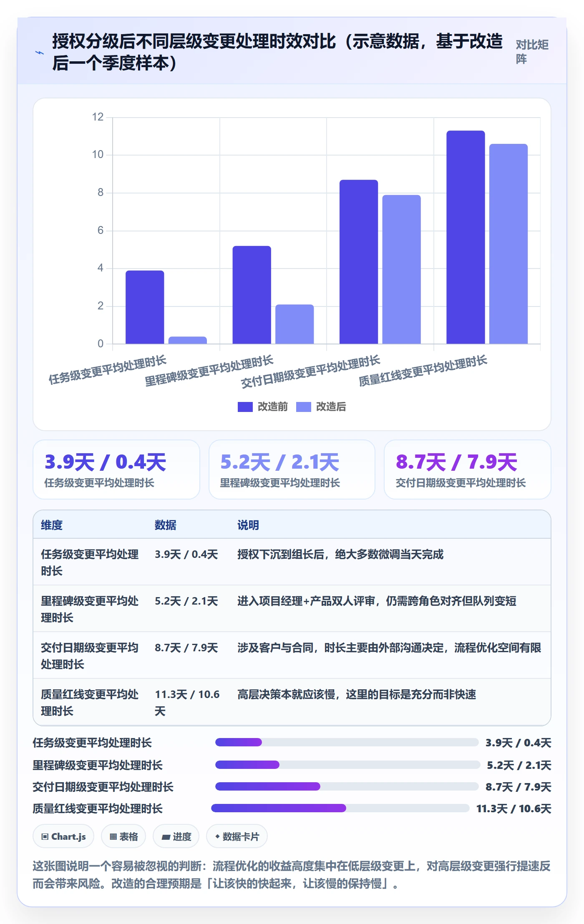Click the 改造后 bar for 里程碑级变更
584x924 pixels.
pos(295,324)
